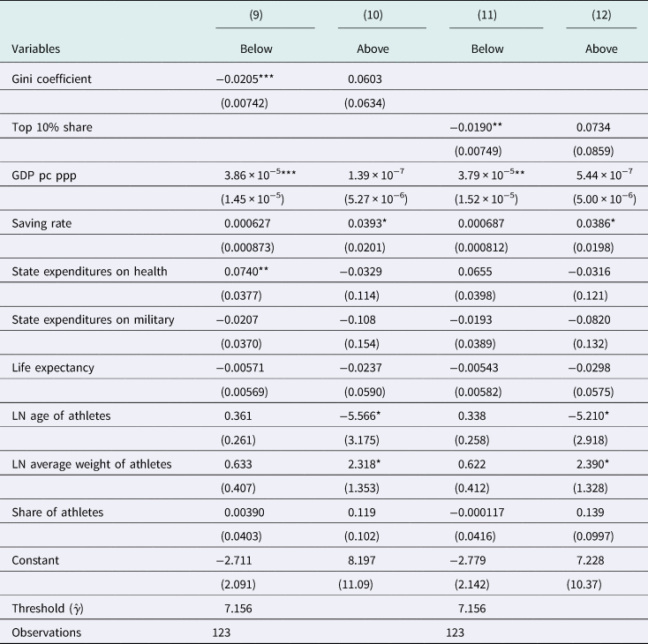Click LN age of athletes label
Screen dimensions: 648x644
tap(61, 416)
